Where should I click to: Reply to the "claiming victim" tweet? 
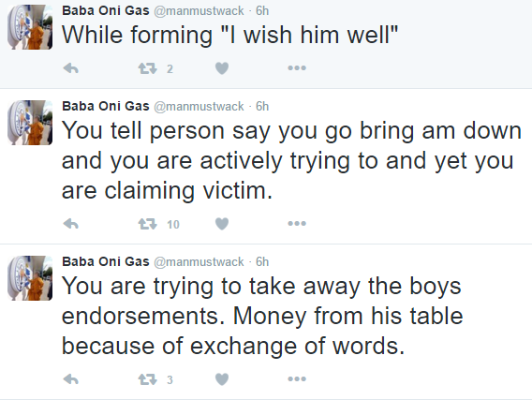pos(71,224)
